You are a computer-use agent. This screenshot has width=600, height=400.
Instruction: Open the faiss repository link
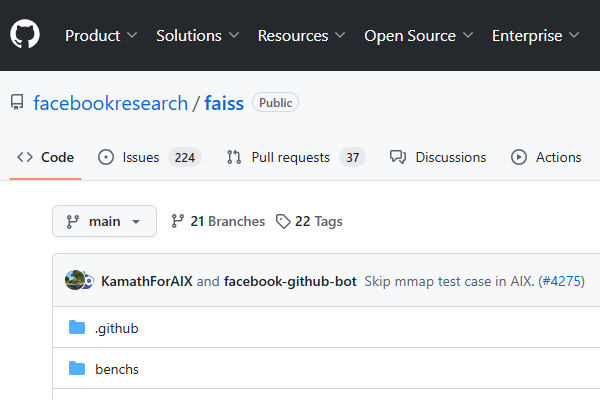tap(224, 103)
